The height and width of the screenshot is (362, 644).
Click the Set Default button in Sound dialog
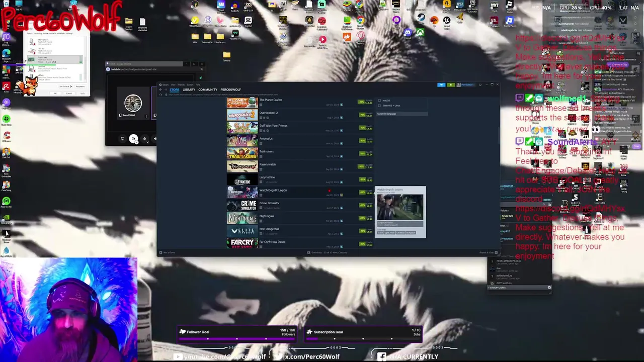click(64, 86)
